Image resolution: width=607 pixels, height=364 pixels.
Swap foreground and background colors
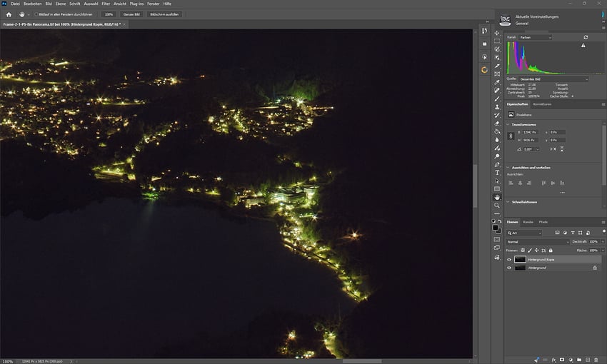tap(500, 221)
